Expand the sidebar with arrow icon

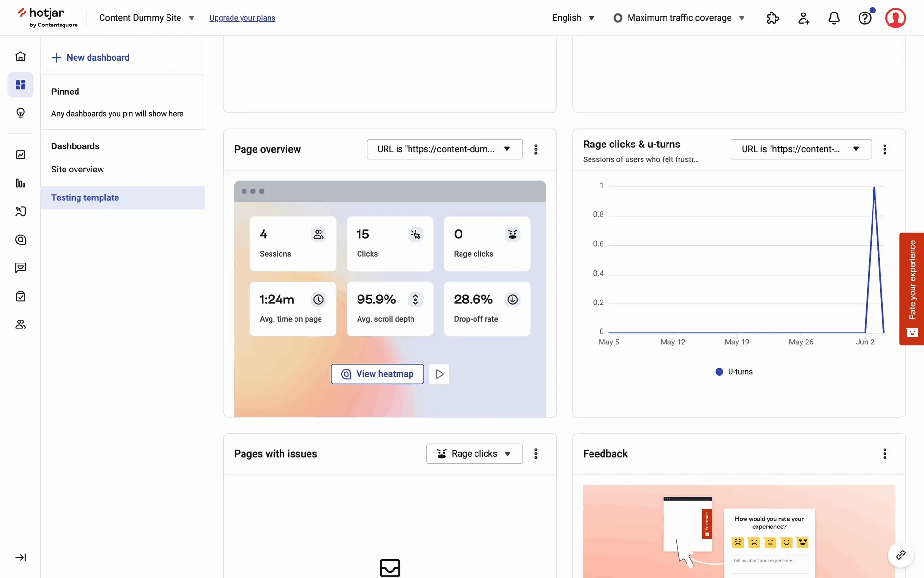click(x=20, y=557)
